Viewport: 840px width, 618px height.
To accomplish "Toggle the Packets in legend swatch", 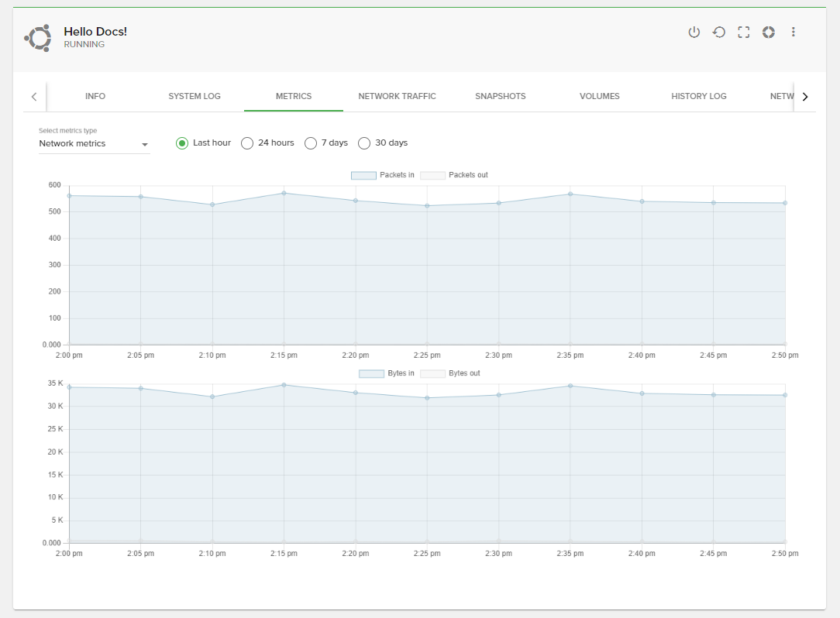I will (363, 176).
